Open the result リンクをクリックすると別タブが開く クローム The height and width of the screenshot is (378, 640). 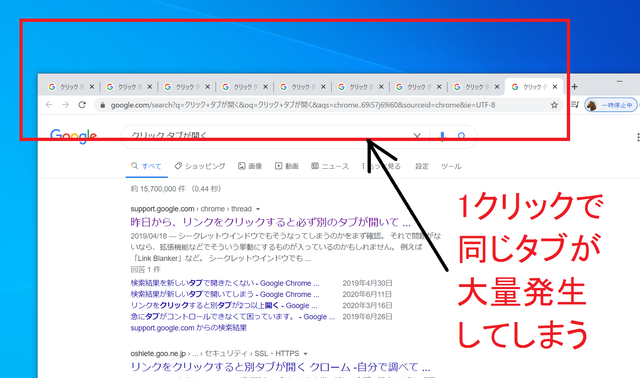[x=280, y=367]
